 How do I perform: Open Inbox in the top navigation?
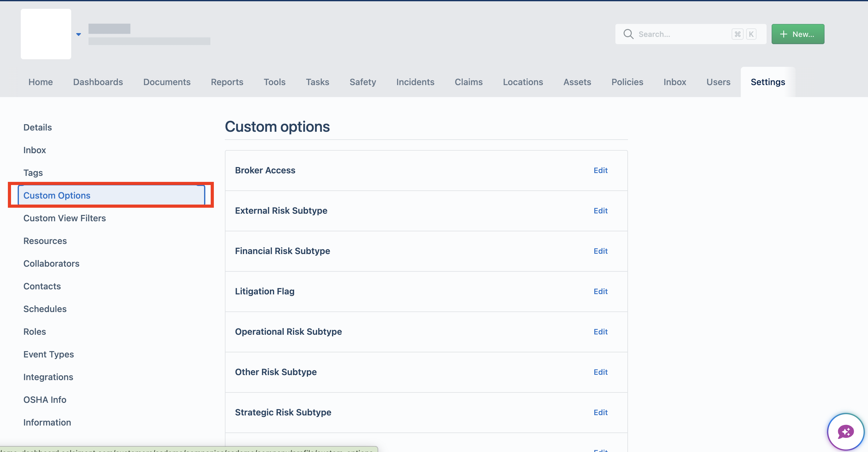coord(675,82)
